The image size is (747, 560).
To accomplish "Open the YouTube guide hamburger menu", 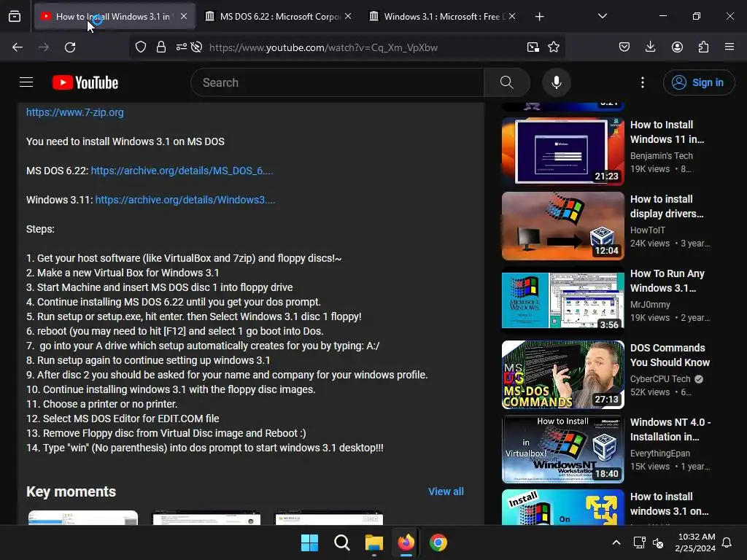I will tap(26, 82).
